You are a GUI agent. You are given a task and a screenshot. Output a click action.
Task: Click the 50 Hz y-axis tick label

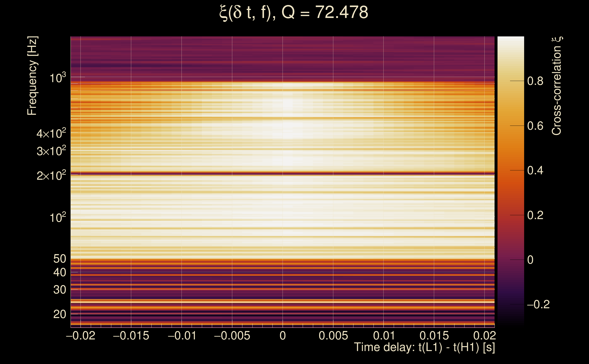click(x=59, y=259)
